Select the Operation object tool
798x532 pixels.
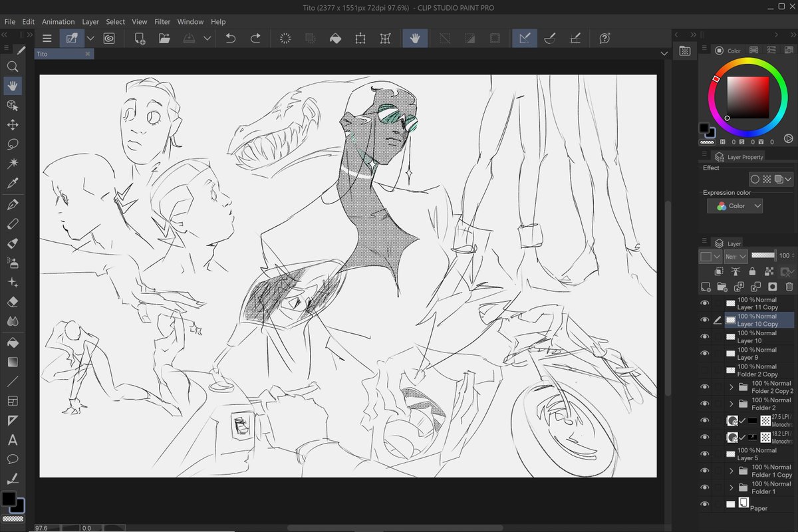pyautogui.click(x=12, y=105)
